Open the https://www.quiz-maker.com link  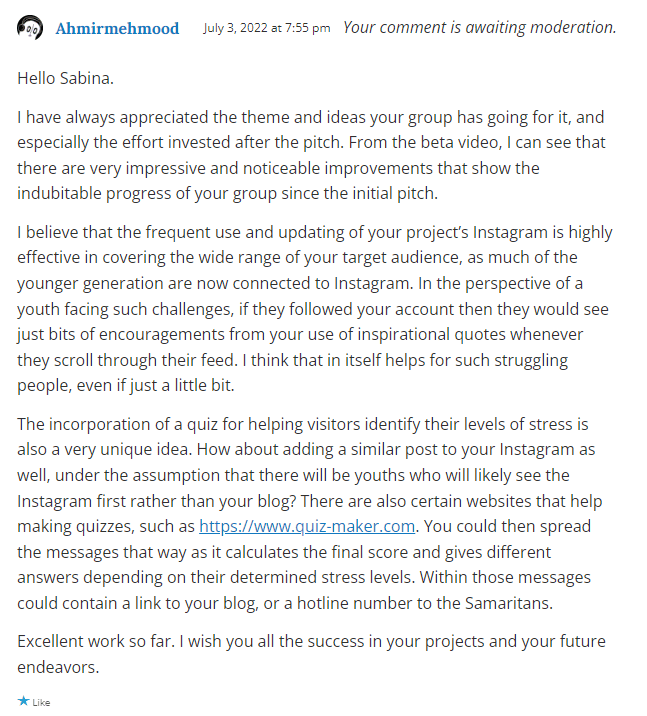[307, 526]
